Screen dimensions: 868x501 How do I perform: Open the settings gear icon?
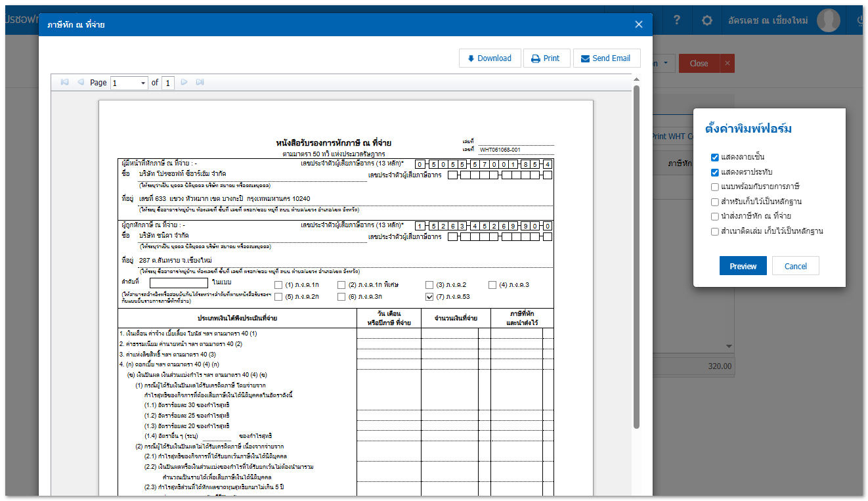[x=706, y=20]
